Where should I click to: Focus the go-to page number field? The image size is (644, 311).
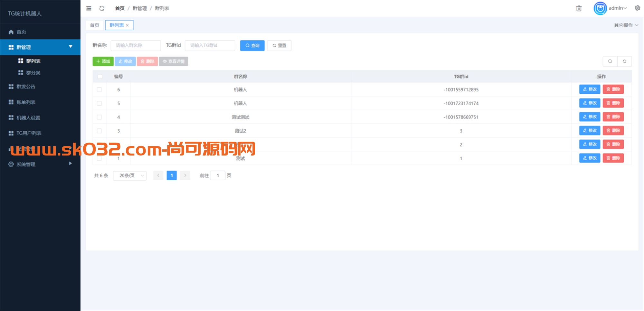pyautogui.click(x=218, y=175)
